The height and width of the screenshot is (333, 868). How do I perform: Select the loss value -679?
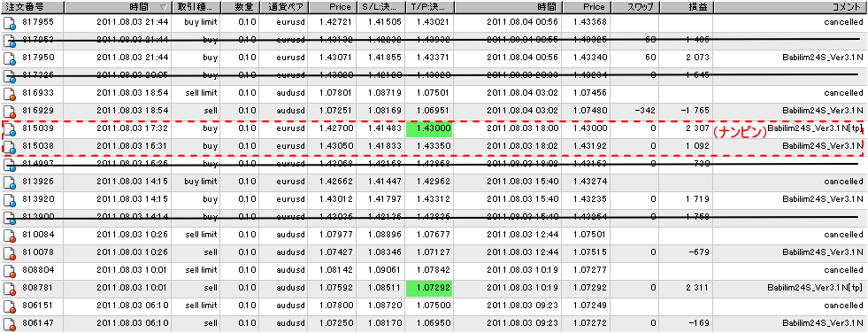point(700,252)
